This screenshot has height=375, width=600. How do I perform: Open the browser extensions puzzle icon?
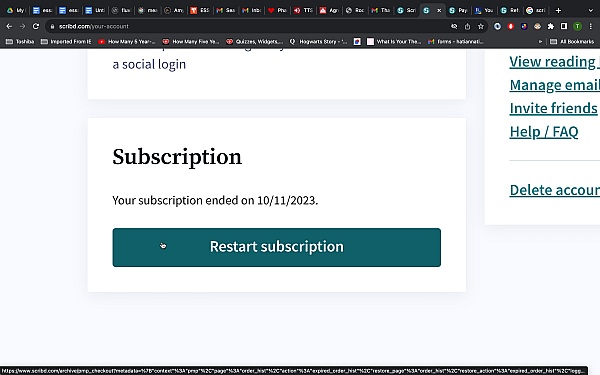point(551,26)
